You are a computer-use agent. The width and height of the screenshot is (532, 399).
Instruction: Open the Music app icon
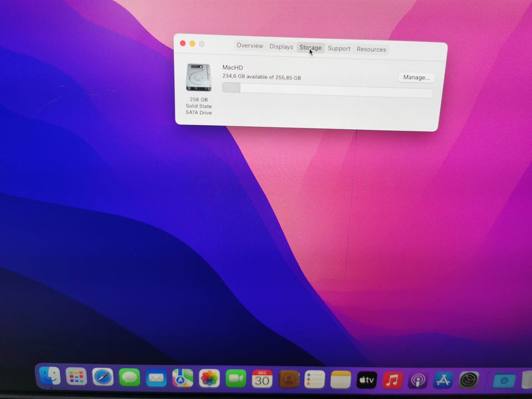(x=392, y=380)
